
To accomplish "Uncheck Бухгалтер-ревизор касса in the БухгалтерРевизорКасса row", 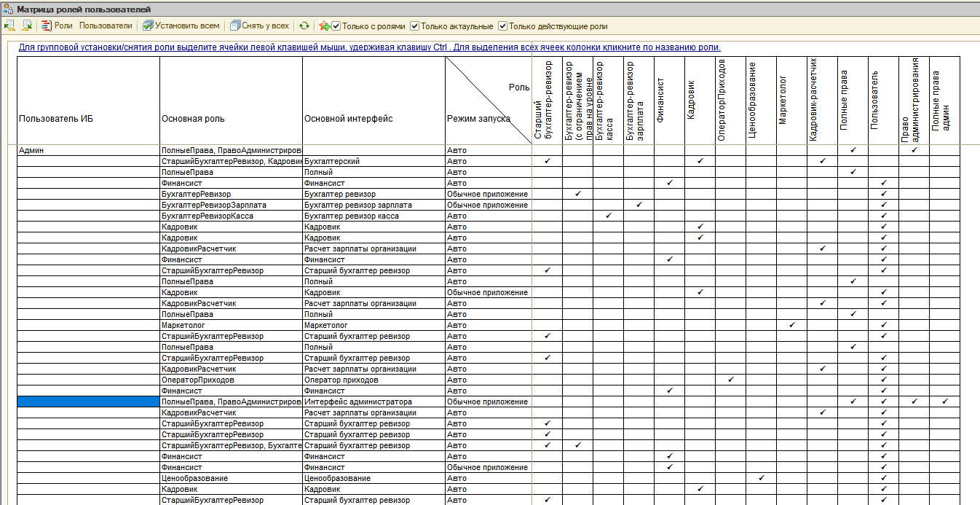I will coord(608,216).
